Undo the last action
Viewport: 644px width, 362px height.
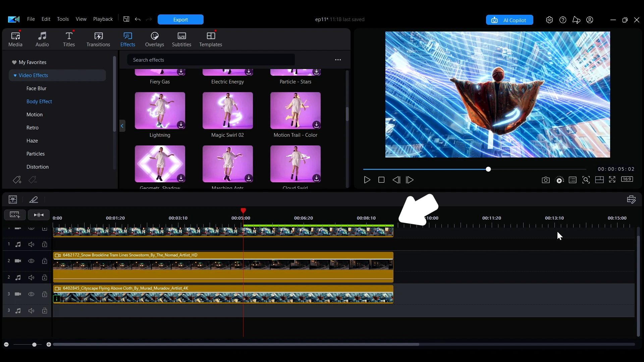tap(138, 19)
